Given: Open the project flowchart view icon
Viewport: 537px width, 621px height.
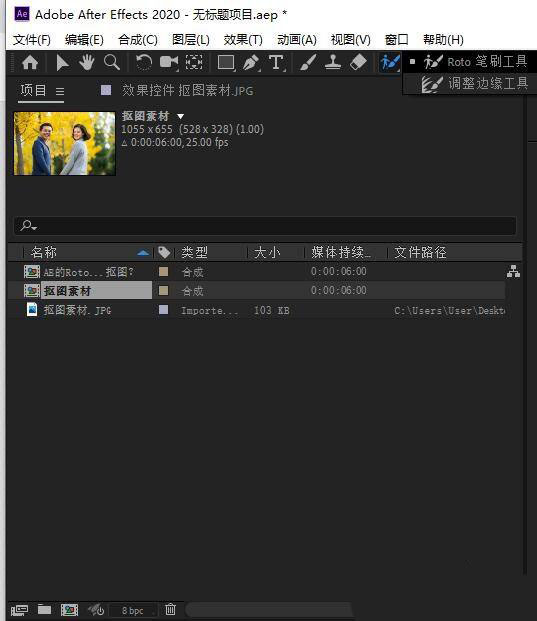Looking at the screenshot, I should pos(513,271).
